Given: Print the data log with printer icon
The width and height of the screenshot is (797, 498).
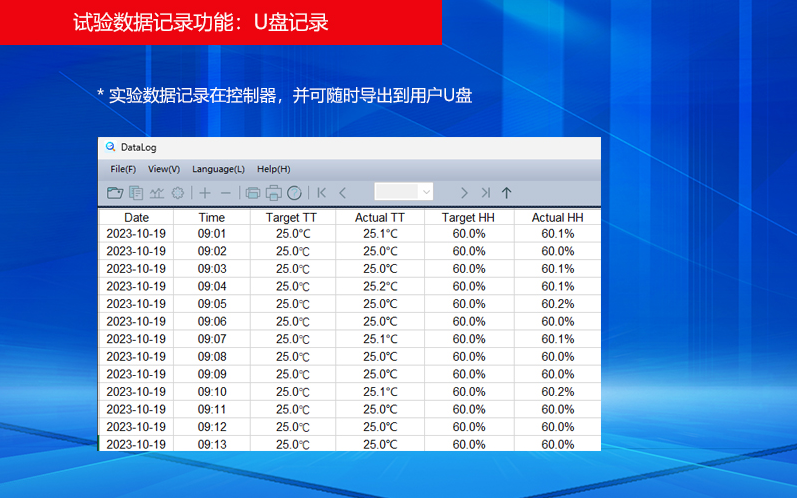Looking at the screenshot, I should point(273,193).
